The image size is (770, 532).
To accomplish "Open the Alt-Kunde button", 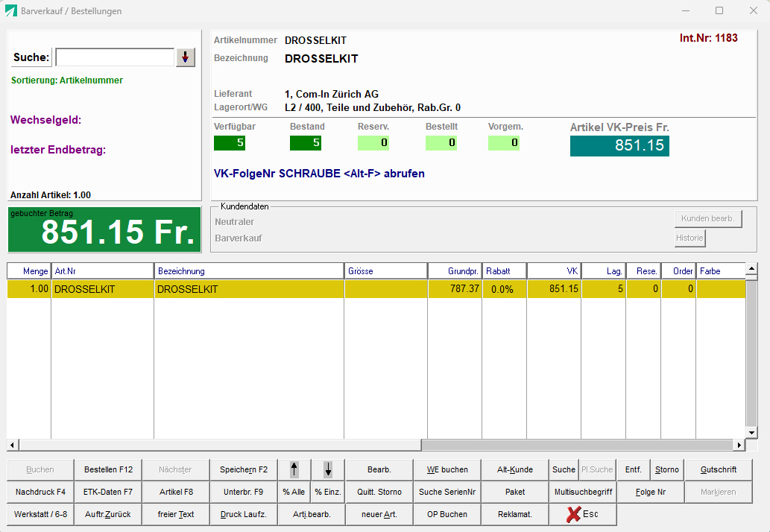I will [x=515, y=469].
